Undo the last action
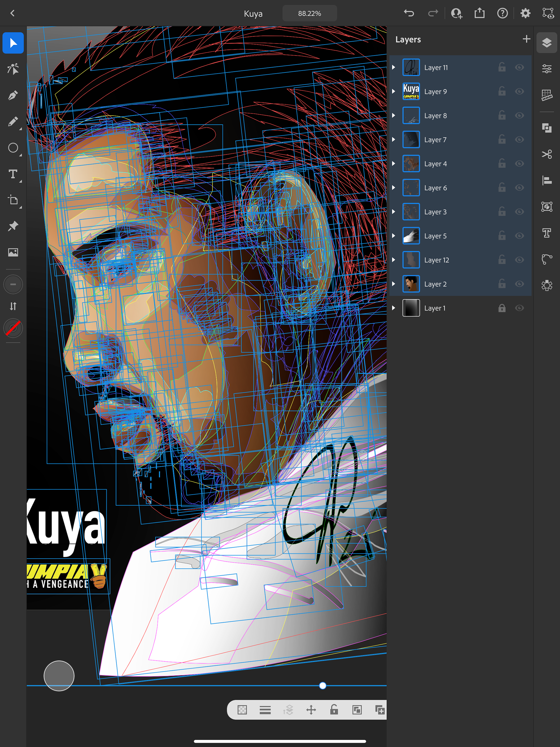This screenshot has height=747, width=560. click(x=409, y=13)
